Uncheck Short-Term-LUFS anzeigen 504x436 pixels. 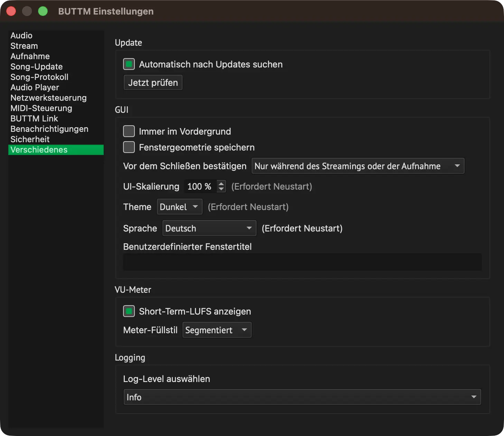point(129,311)
